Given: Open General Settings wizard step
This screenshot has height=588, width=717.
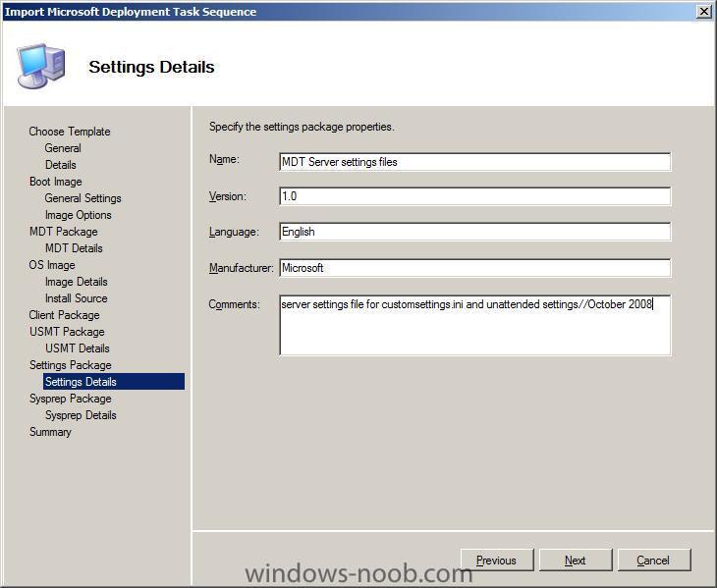Looking at the screenshot, I should coord(83,198).
